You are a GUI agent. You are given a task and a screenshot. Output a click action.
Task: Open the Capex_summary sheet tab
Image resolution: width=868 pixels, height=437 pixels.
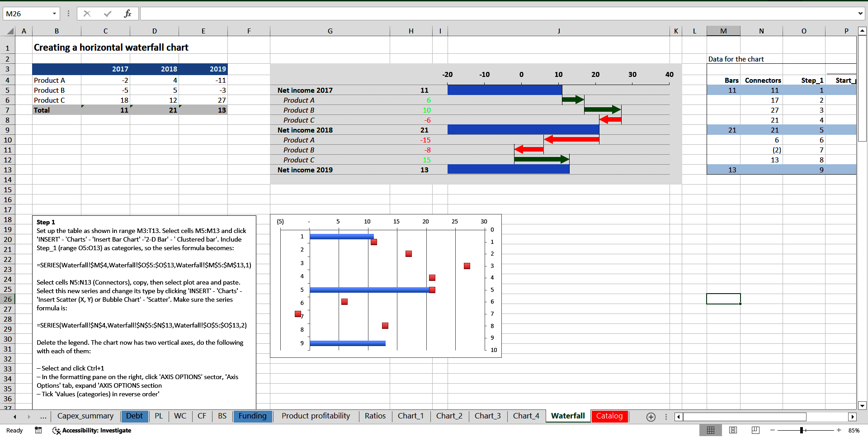coord(85,416)
